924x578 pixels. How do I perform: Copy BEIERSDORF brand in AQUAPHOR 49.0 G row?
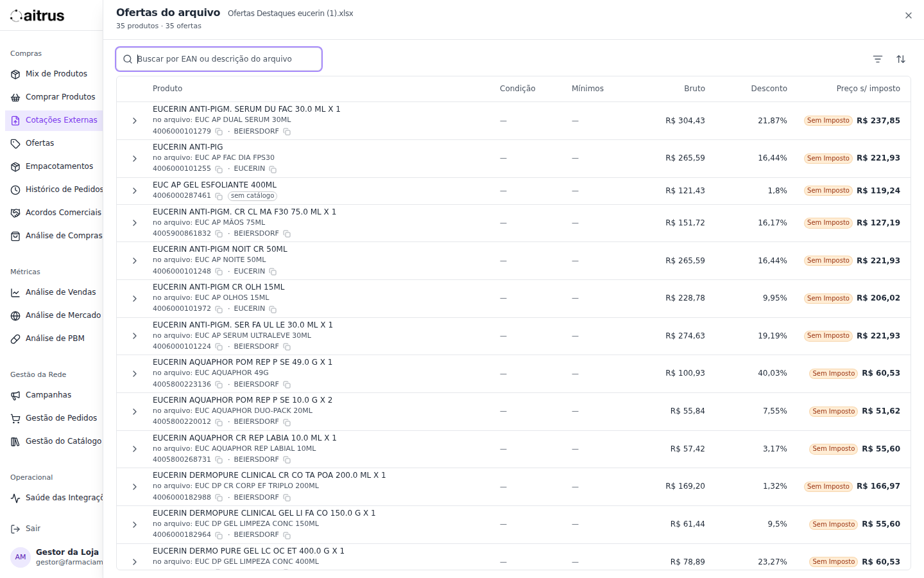(287, 385)
